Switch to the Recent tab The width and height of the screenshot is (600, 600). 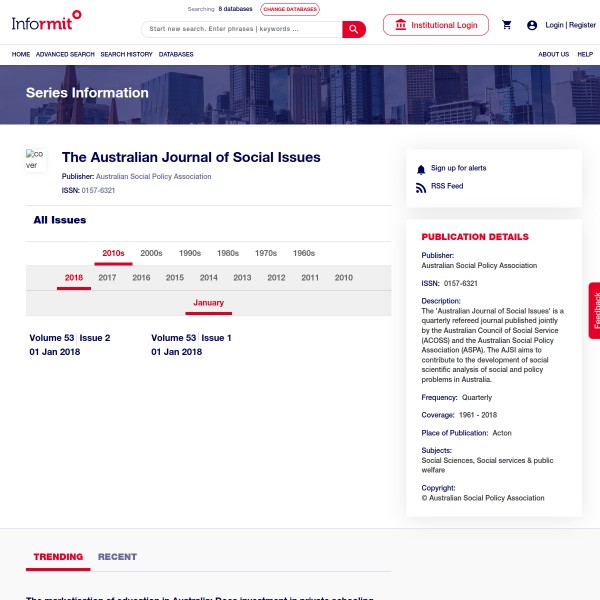[117, 557]
